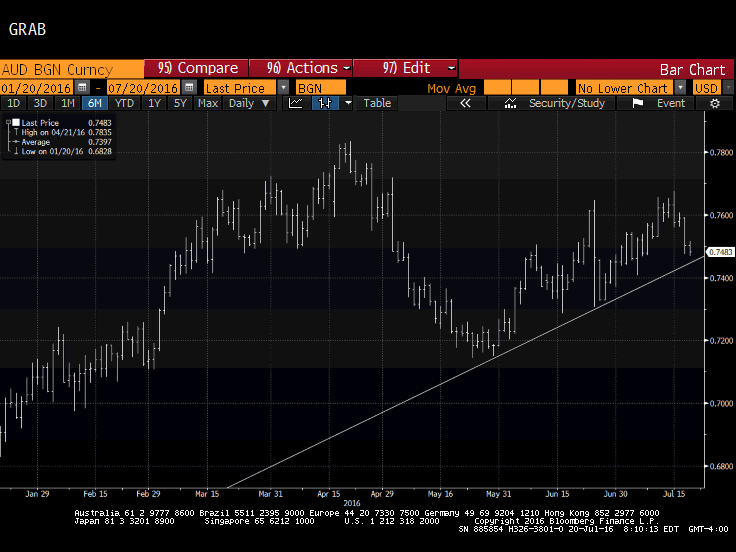Open Last Price field dropdown arrow

click(283, 88)
